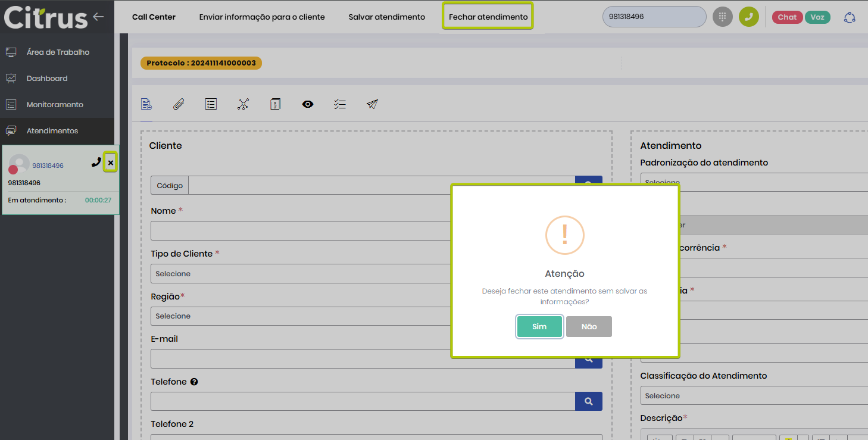Click the info book icon in toolbar
This screenshot has height=440, width=868.
point(275,104)
